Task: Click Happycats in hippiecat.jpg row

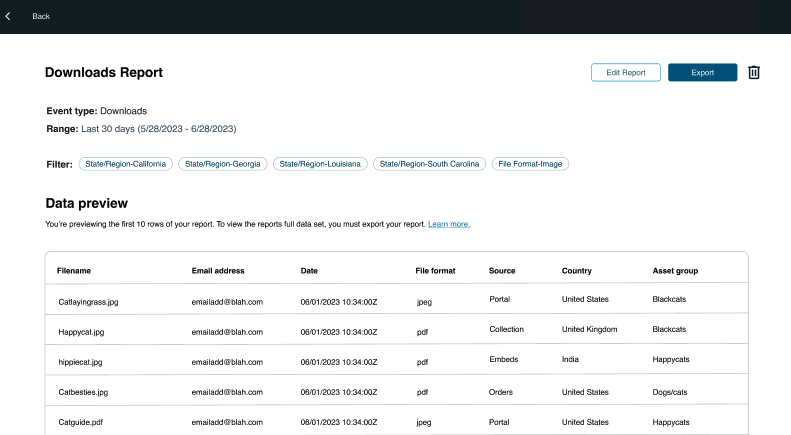Action: [x=671, y=359]
